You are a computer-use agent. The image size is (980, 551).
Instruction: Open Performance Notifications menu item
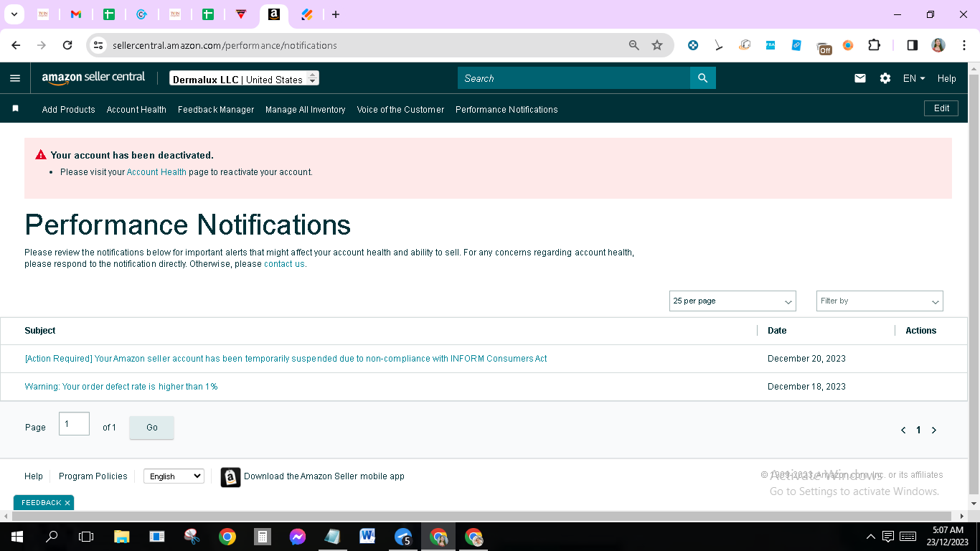[507, 110]
